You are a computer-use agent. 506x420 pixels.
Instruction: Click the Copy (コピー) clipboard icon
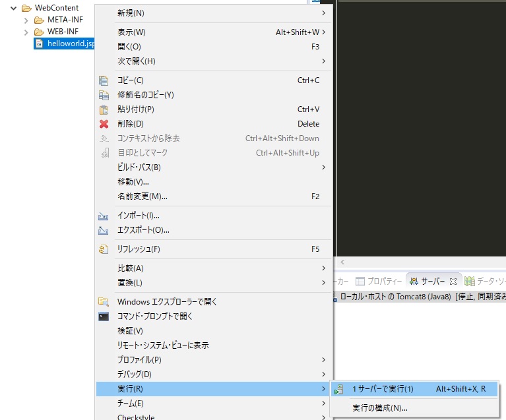[x=104, y=80]
